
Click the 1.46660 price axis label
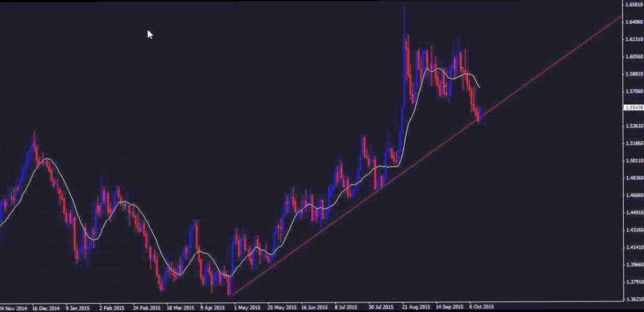pos(635,195)
